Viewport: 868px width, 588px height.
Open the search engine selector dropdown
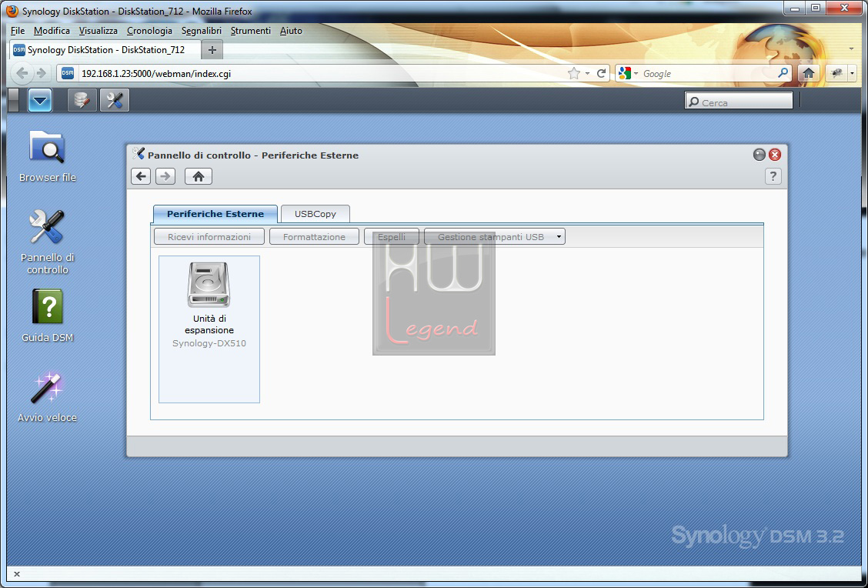point(629,73)
